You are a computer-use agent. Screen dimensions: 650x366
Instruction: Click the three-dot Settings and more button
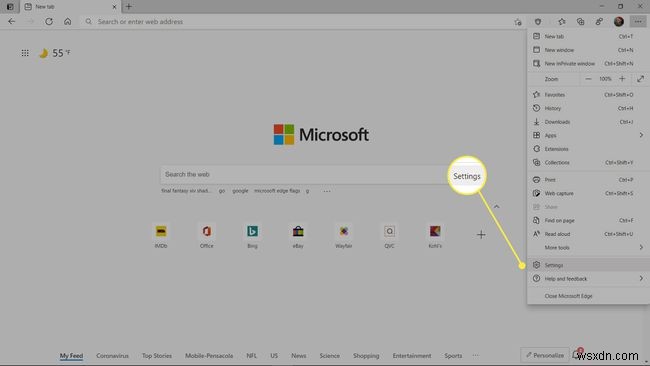click(x=638, y=22)
